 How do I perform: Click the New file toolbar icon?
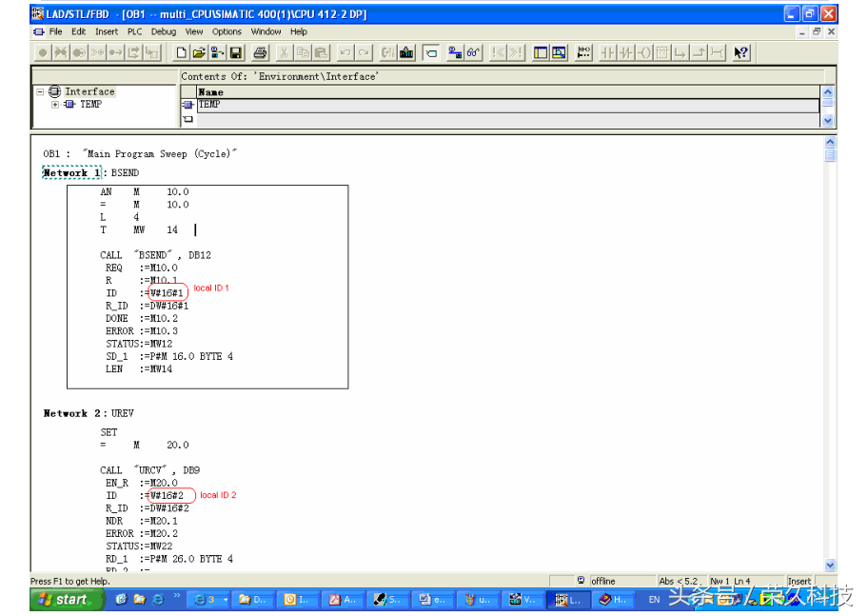click(x=181, y=52)
